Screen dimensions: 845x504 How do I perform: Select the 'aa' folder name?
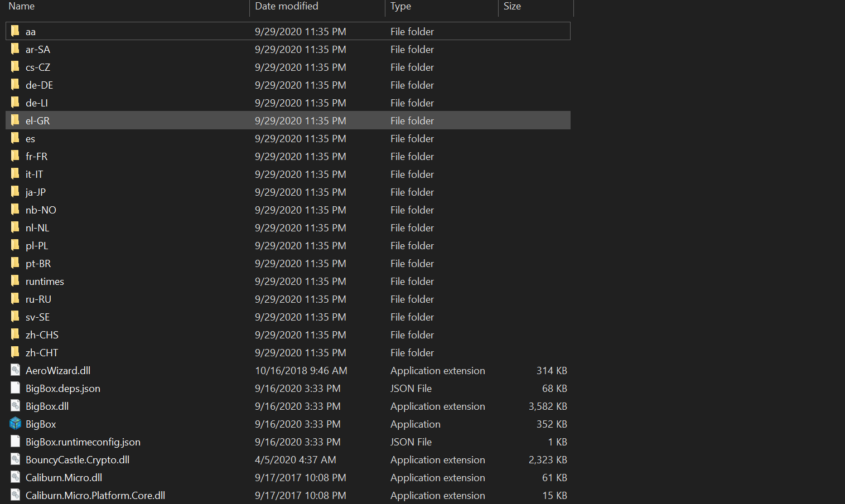click(31, 32)
